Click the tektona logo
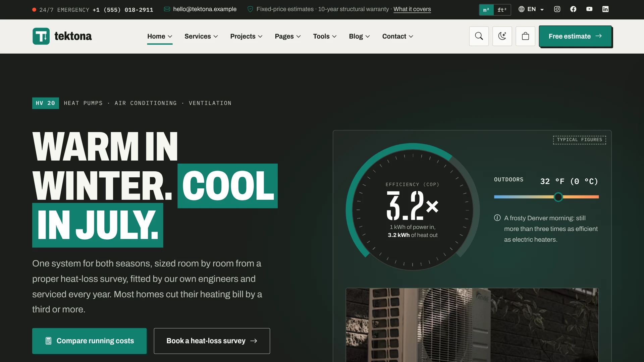The width and height of the screenshot is (644, 362). [62, 36]
